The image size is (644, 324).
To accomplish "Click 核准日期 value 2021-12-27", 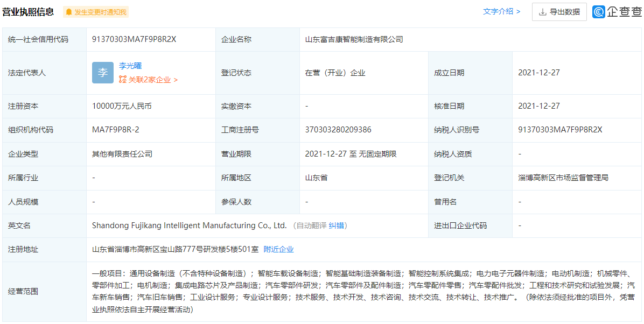I will [539, 107].
